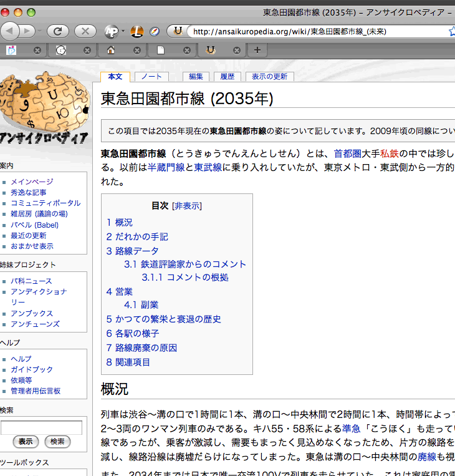Reload the page with the refresh button
The height and width of the screenshot is (476, 455).
point(57,31)
